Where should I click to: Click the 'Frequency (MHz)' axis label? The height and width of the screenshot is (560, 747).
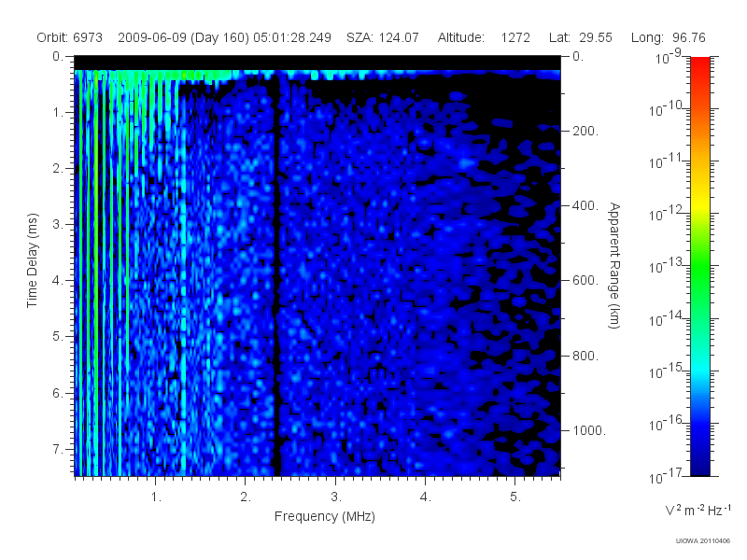tap(324, 517)
